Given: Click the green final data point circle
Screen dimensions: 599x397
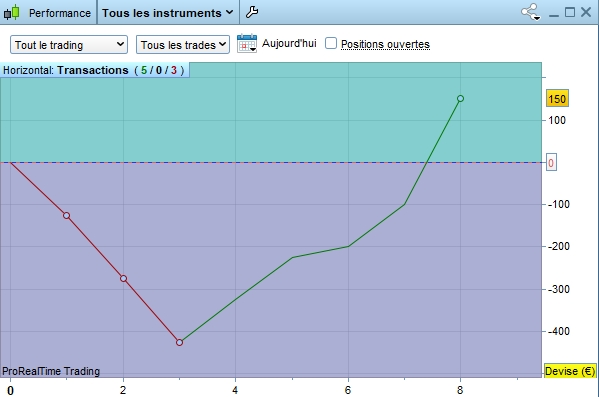Looking at the screenshot, I should coord(460,99).
